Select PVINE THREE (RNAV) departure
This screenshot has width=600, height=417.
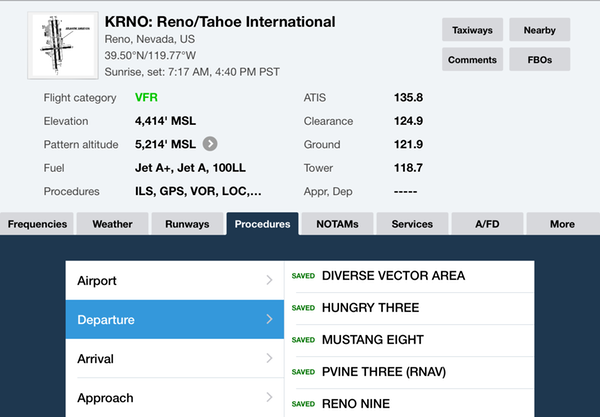coord(410,372)
